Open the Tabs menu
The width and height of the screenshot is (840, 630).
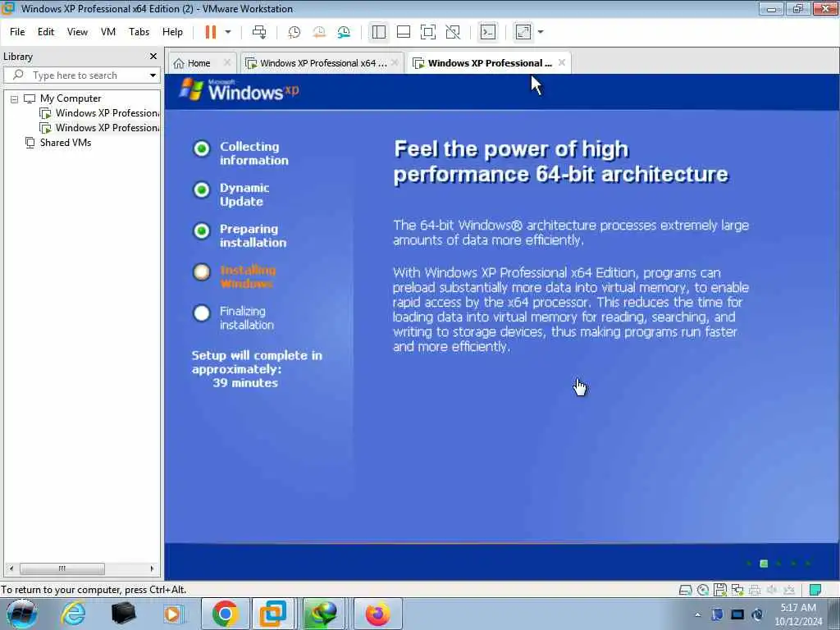point(139,32)
